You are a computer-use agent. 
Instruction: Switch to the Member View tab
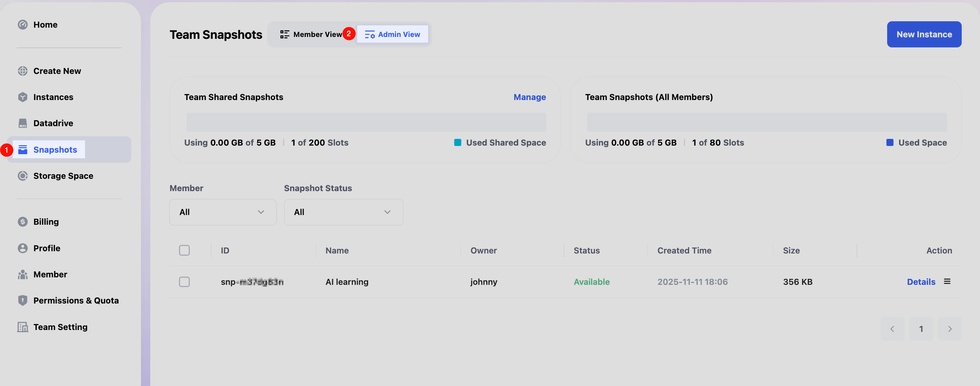pos(312,35)
